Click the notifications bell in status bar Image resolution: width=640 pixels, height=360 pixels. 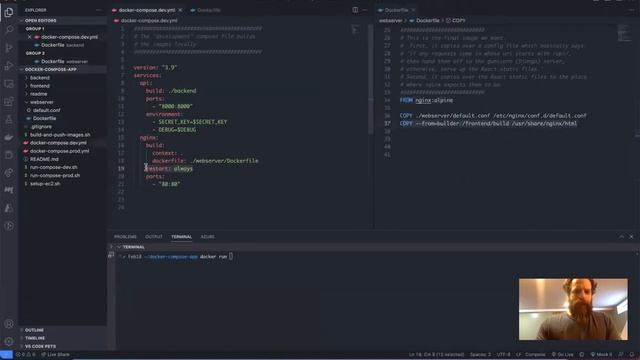(x=631, y=354)
